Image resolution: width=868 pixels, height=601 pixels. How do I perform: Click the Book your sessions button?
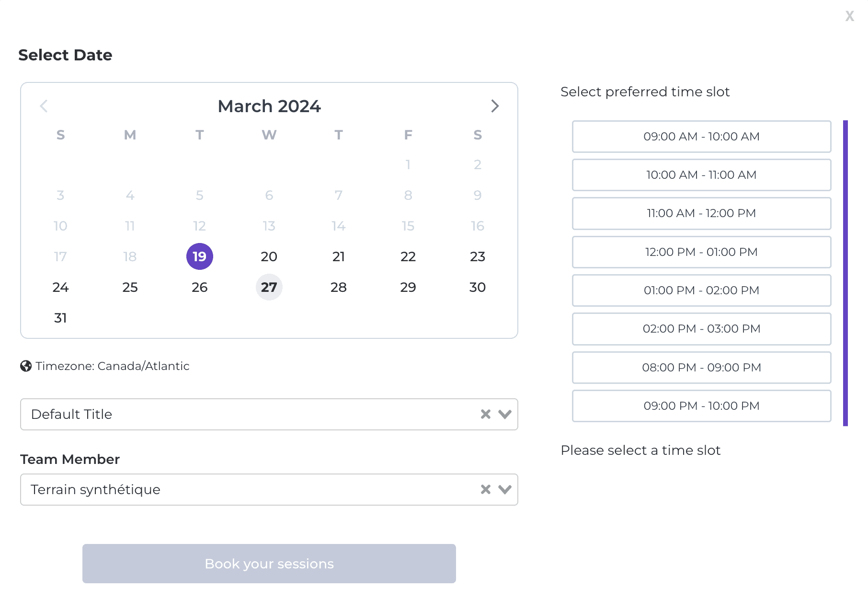pyautogui.click(x=269, y=564)
